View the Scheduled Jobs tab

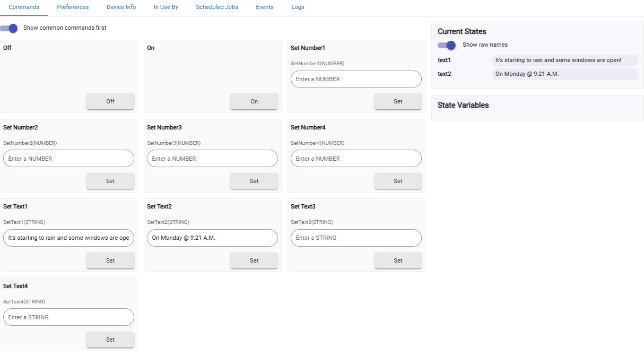click(216, 7)
